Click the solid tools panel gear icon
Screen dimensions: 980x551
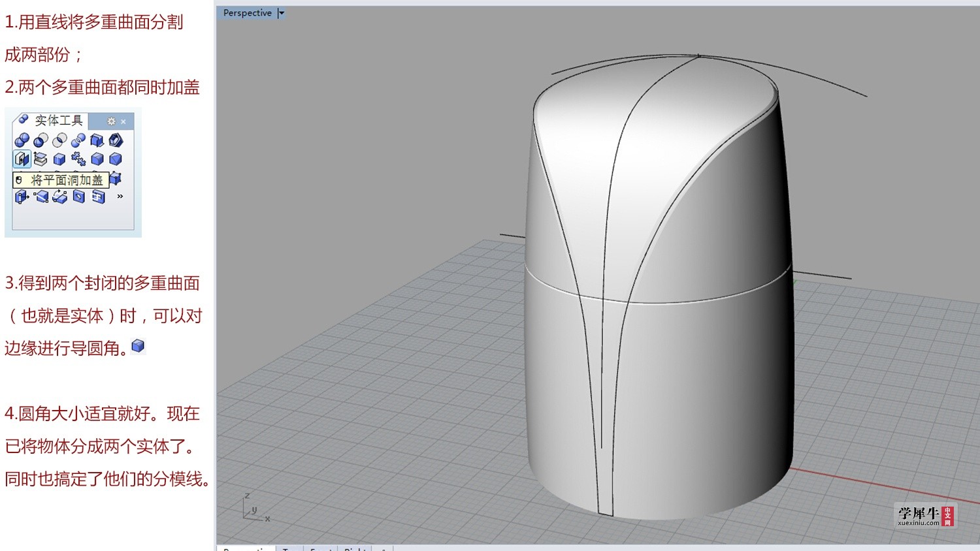(111, 121)
